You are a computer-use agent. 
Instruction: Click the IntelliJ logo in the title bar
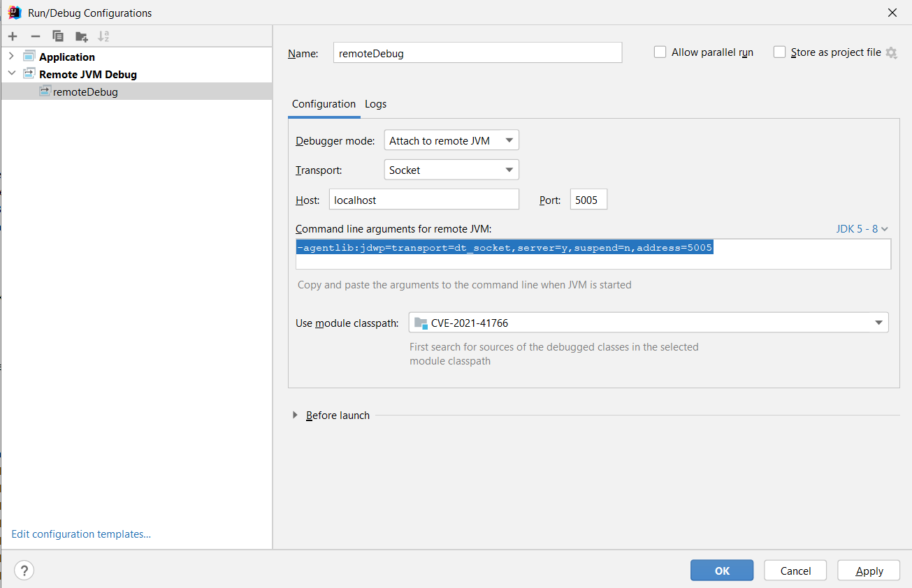point(14,13)
